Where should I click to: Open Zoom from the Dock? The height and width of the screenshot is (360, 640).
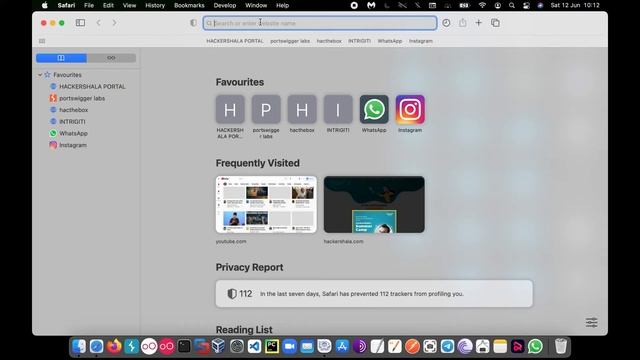pos(289,347)
